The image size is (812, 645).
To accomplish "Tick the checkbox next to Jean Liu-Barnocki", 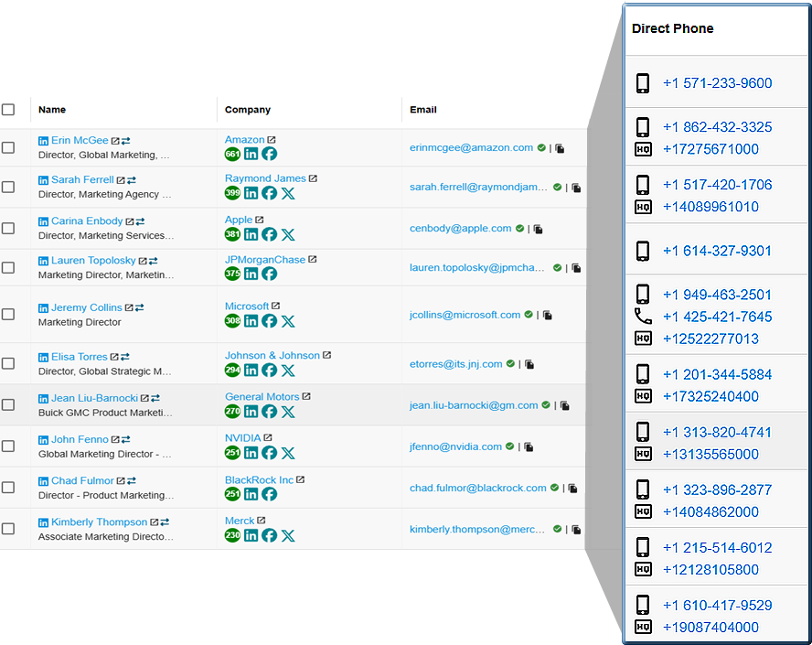I will (x=8, y=404).
